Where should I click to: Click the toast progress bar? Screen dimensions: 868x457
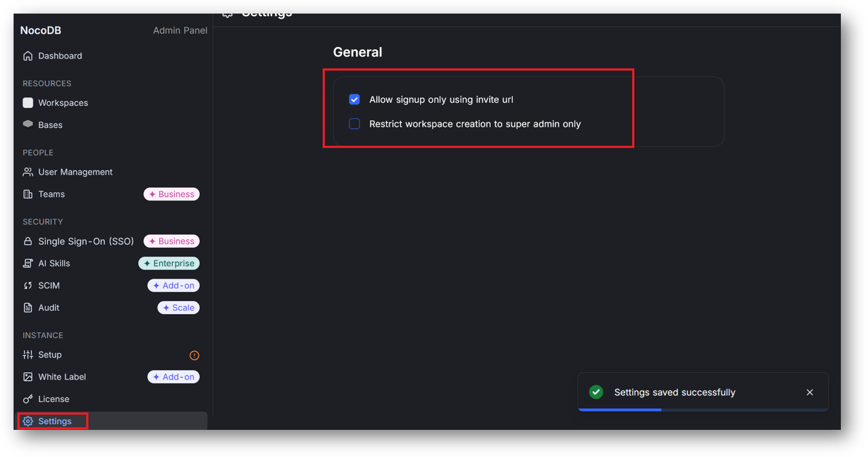point(703,409)
